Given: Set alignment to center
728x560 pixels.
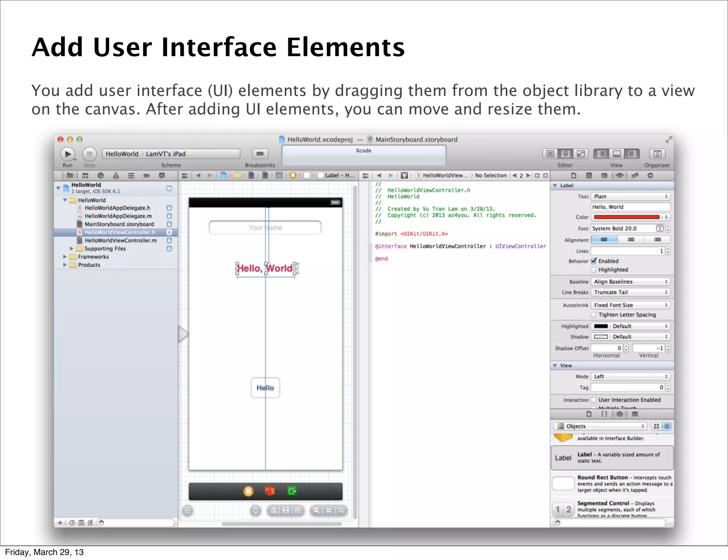Looking at the screenshot, I should click(631, 240).
